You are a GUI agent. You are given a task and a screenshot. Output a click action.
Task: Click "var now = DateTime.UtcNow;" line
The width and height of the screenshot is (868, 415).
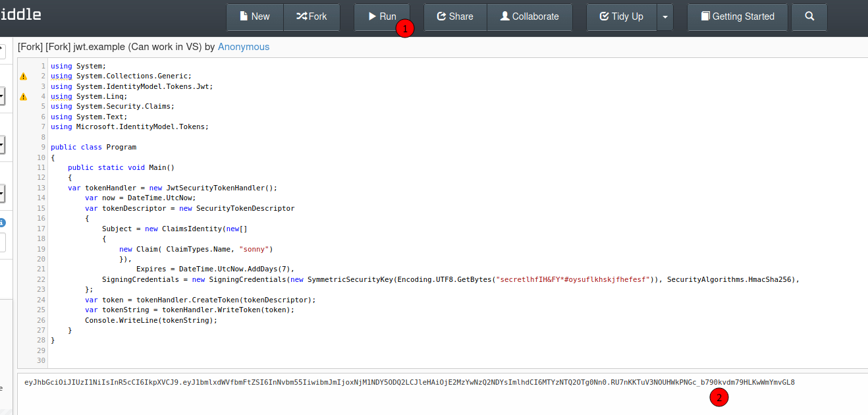pyautogui.click(x=140, y=198)
